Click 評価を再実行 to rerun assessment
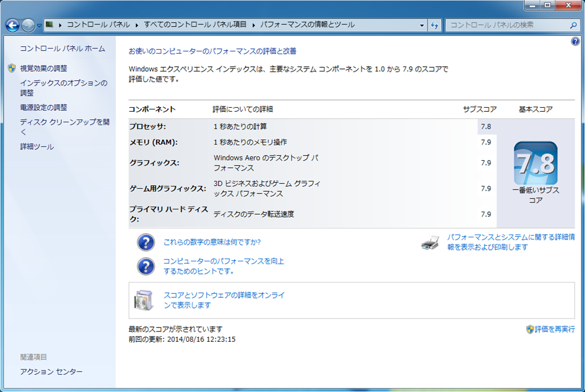The width and height of the screenshot is (585, 392). tap(555, 329)
